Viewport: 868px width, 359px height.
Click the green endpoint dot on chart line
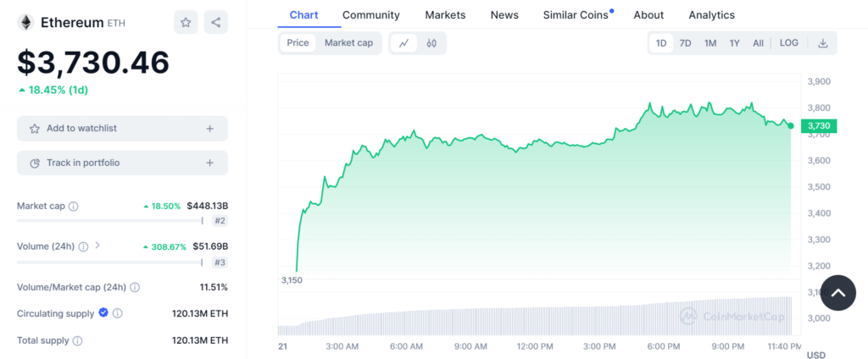point(791,126)
